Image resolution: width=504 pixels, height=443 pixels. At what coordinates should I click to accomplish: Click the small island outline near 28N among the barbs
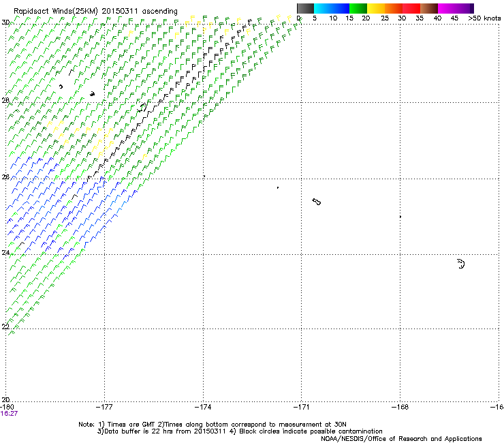[x=142, y=108]
